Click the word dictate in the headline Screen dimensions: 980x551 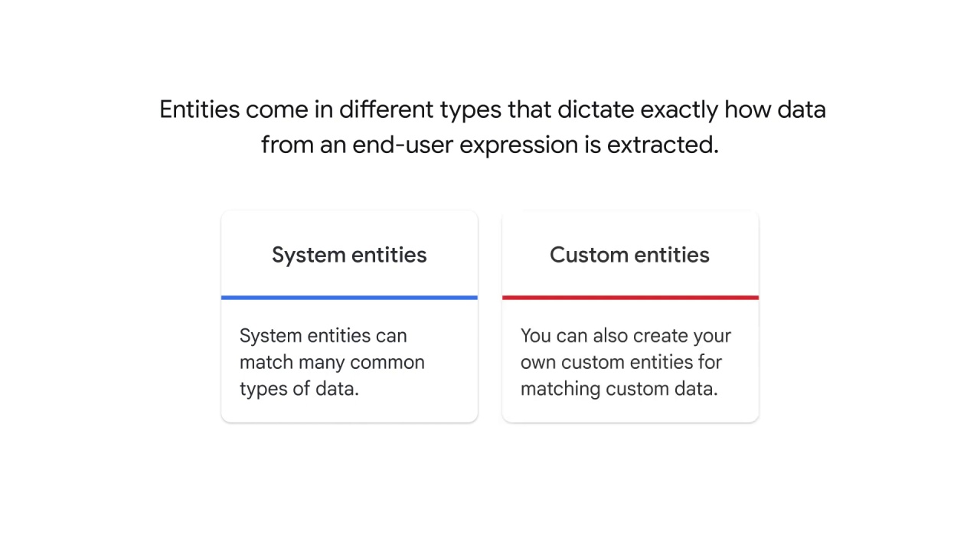click(x=596, y=109)
